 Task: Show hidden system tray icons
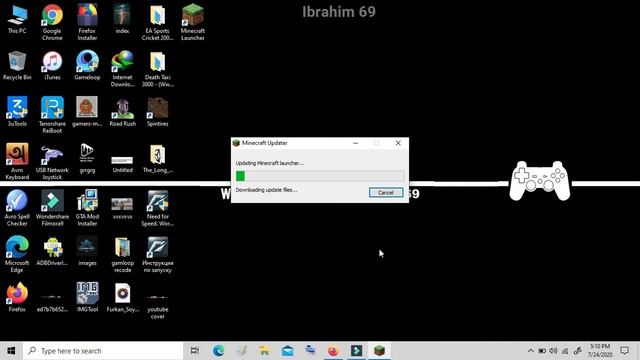pyautogui.click(x=530, y=351)
